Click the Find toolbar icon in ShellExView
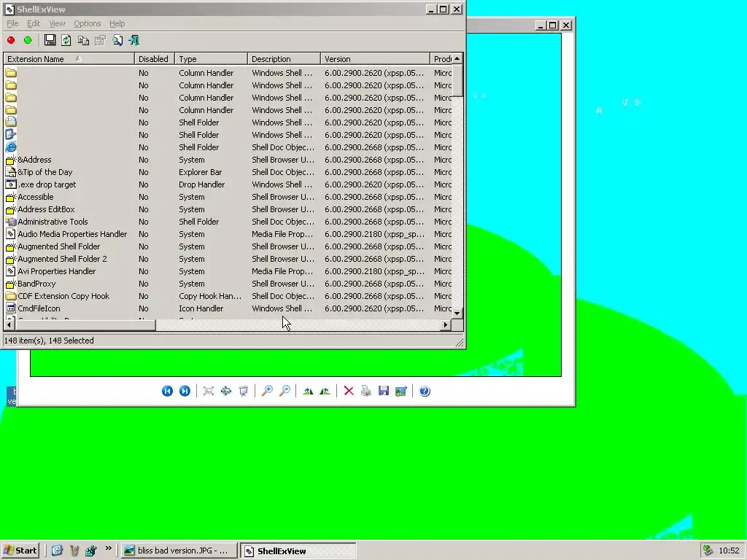The image size is (747, 560). pos(117,41)
